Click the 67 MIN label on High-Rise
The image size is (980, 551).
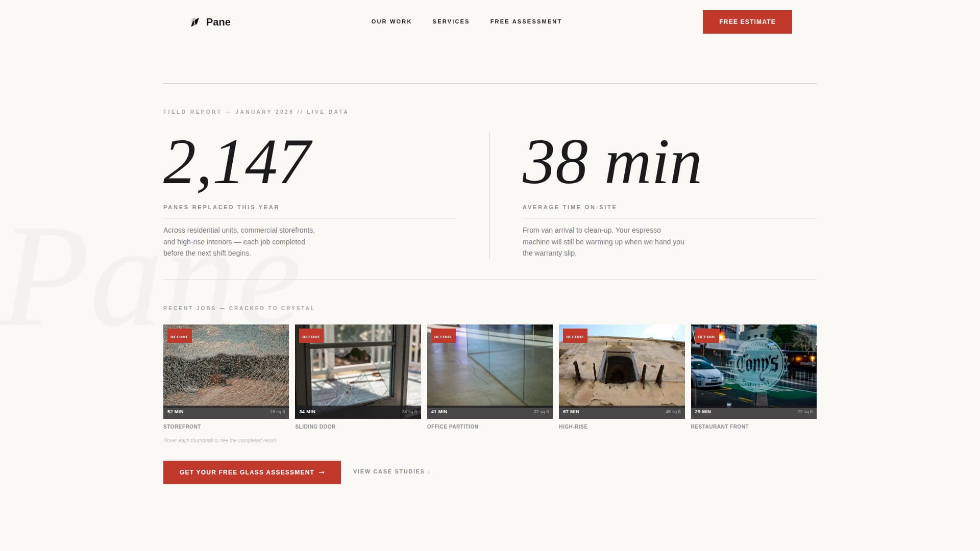[x=571, y=412]
